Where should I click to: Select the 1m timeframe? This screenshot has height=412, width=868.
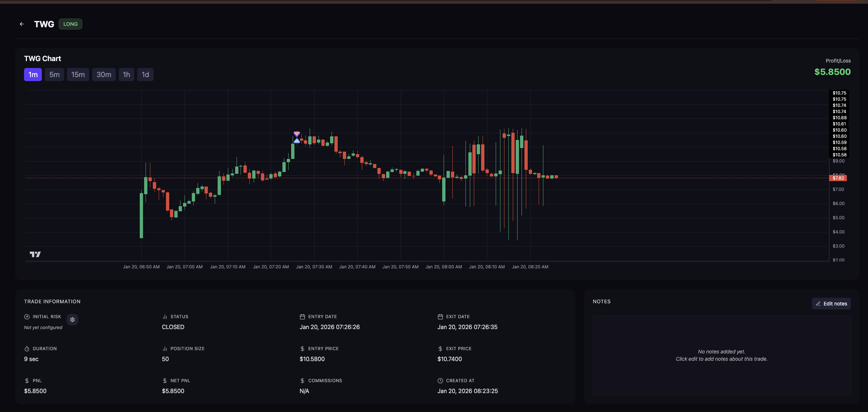[33, 75]
